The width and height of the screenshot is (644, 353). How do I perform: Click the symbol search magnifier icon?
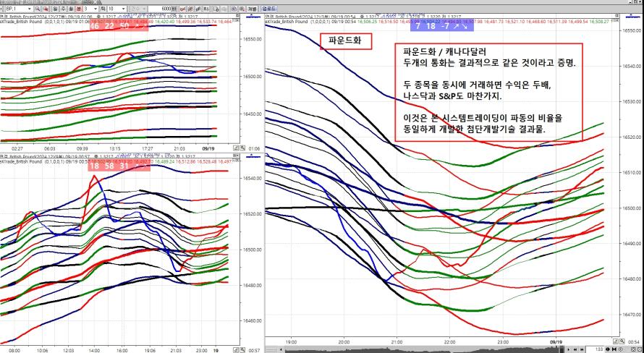tap(38, 9)
